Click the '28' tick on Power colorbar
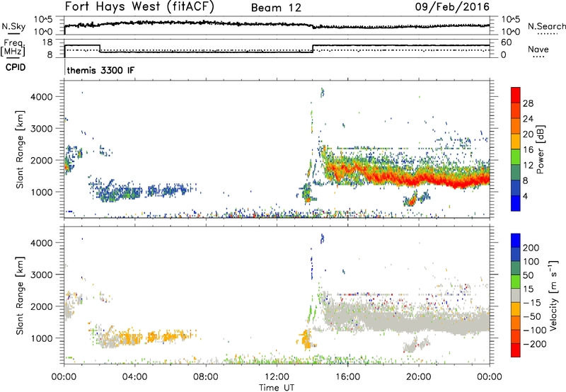566x392 pixels. pyautogui.click(x=528, y=103)
